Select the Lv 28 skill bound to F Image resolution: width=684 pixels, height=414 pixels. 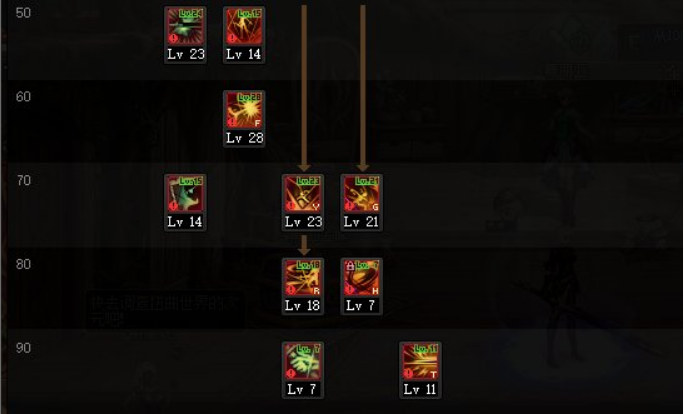tap(244, 119)
